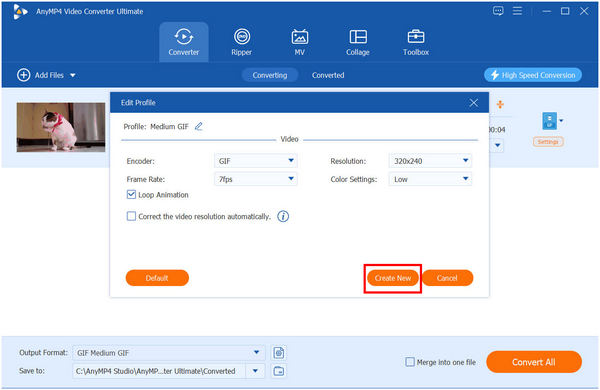Screen dimensions: 600x390
Task: Click the output format GIF icon
Action: click(549, 121)
